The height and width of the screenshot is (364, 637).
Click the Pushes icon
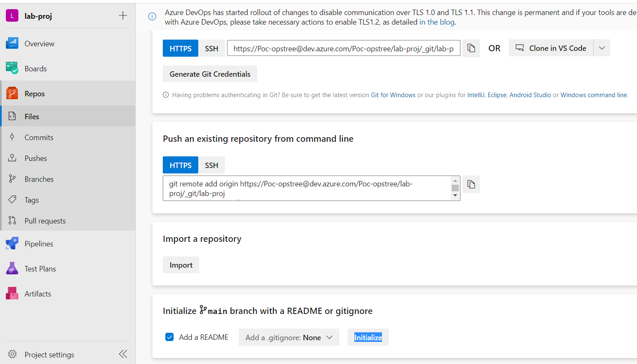click(12, 158)
